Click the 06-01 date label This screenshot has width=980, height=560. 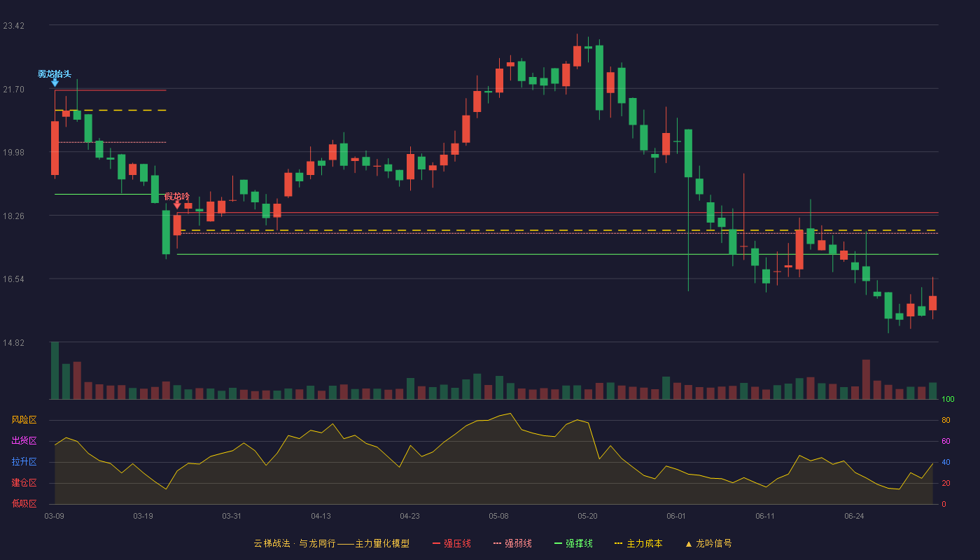(676, 516)
